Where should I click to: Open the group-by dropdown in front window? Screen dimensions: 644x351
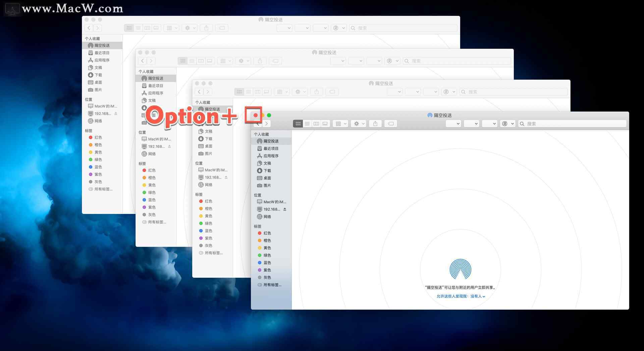tap(341, 124)
